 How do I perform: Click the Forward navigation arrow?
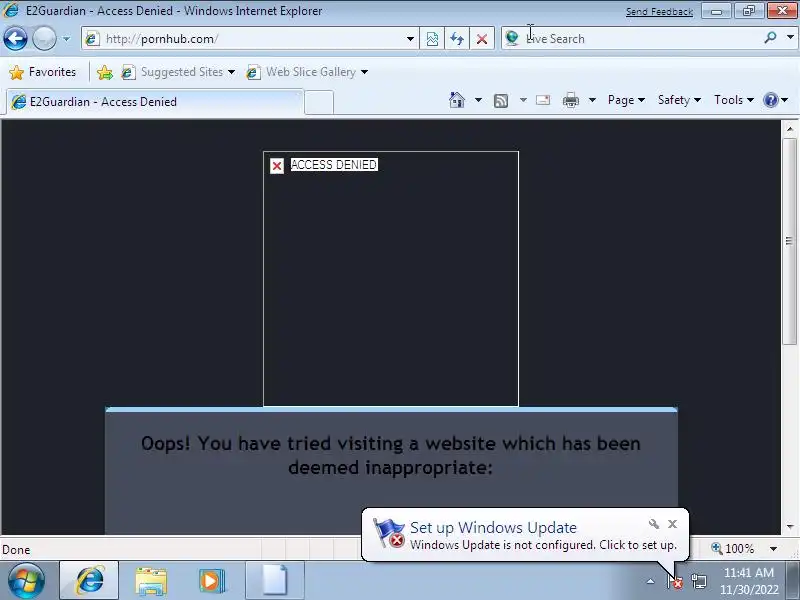[44, 38]
